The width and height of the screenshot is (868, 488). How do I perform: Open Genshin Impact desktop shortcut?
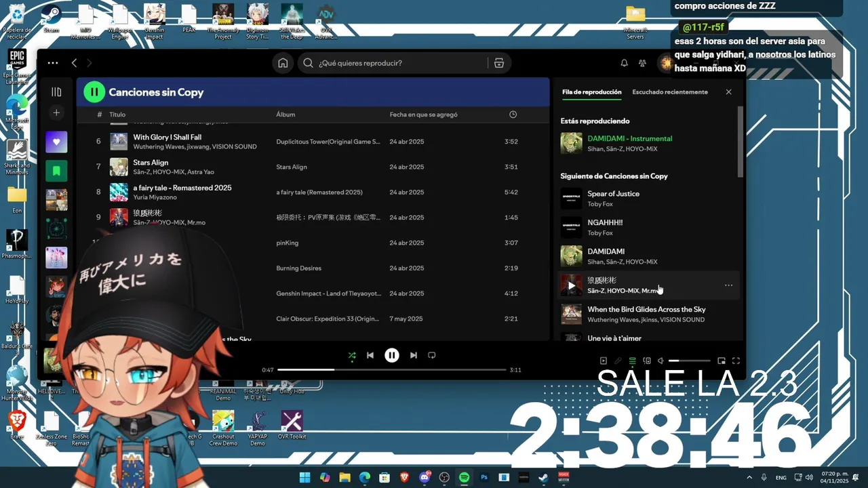coord(155,22)
